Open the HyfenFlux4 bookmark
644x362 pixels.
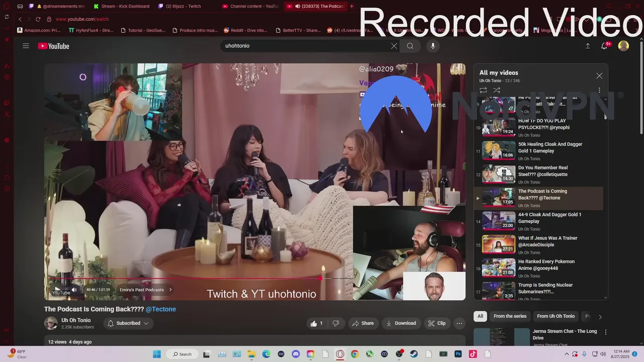[x=91, y=30]
